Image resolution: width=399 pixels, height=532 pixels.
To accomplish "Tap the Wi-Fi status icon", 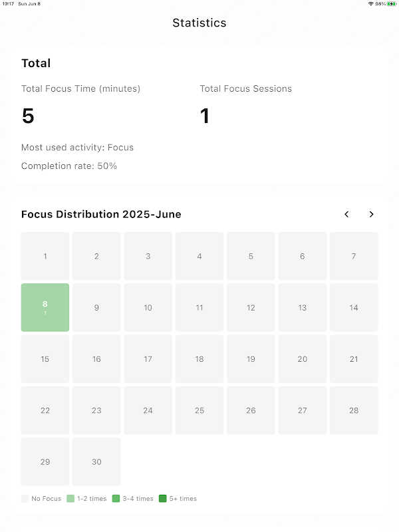I will [370, 4].
